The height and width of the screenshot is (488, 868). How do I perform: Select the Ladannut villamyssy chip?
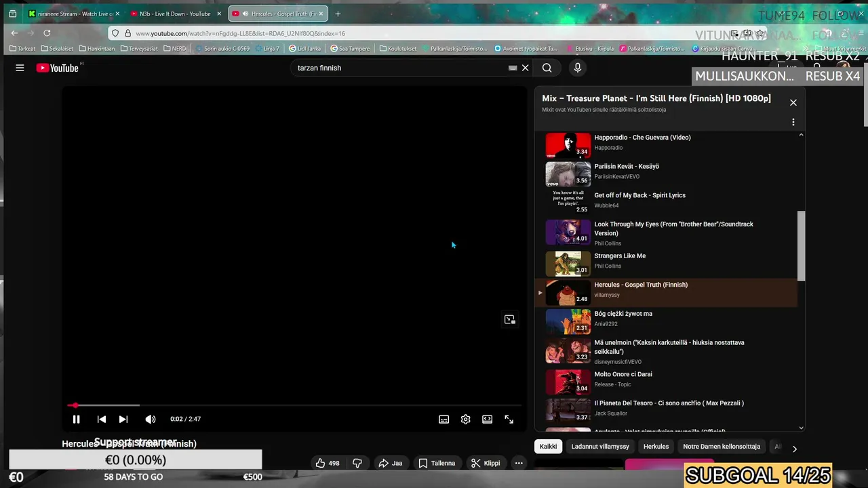click(x=600, y=447)
